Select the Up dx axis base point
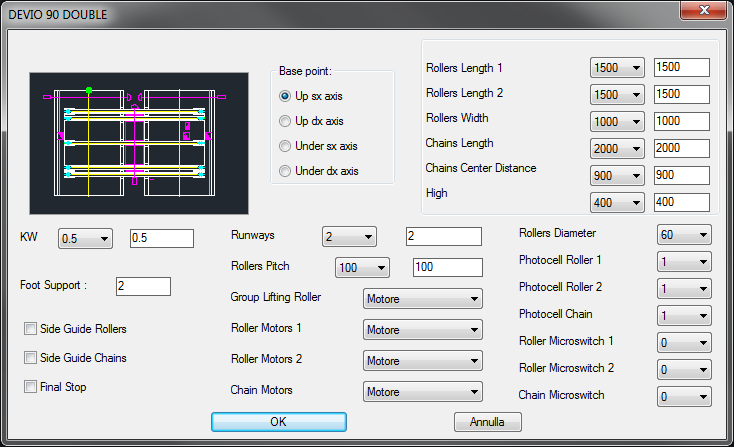 pyautogui.click(x=285, y=121)
